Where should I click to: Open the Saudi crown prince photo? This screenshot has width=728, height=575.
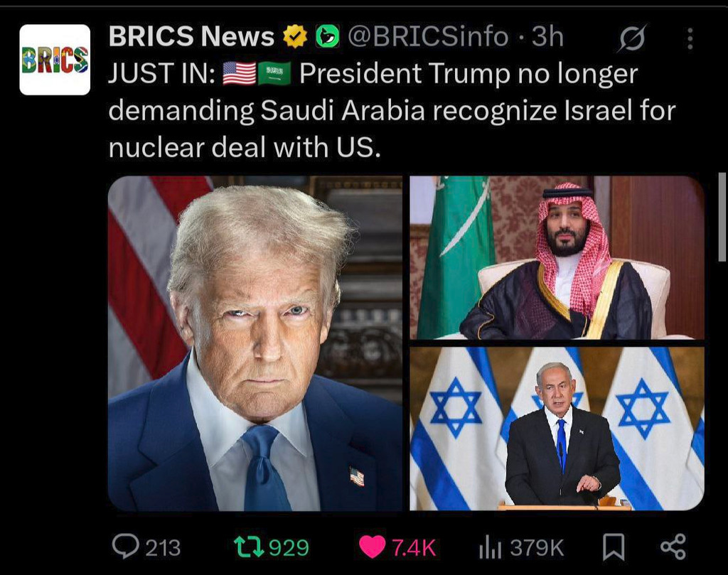[557, 257]
